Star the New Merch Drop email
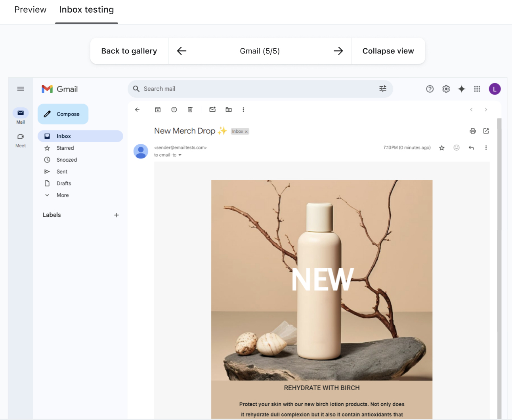This screenshot has width=512, height=420. pyautogui.click(x=441, y=147)
